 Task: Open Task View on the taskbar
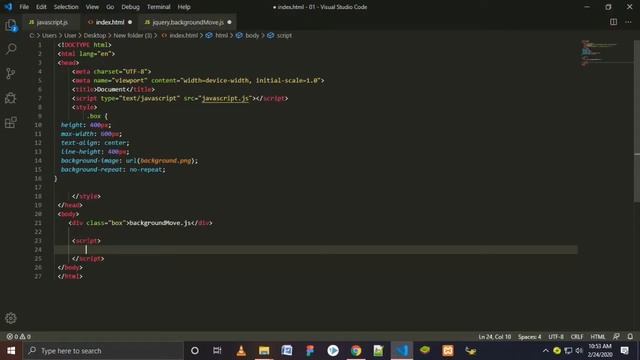[217, 351]
